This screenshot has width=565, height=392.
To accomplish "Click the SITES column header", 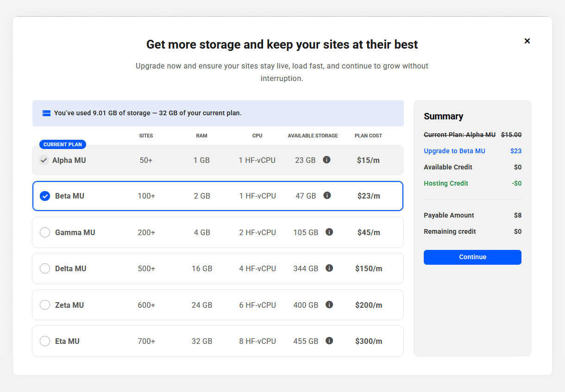I will pos(146,136).
